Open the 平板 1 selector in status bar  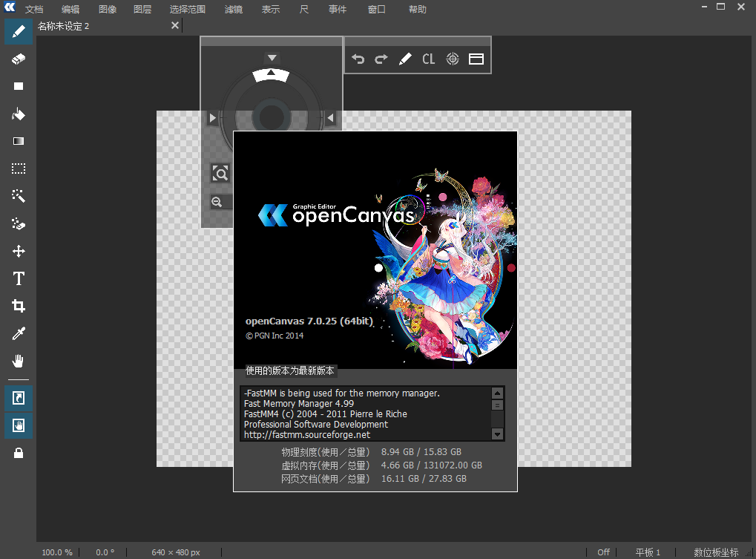point(647,552)
